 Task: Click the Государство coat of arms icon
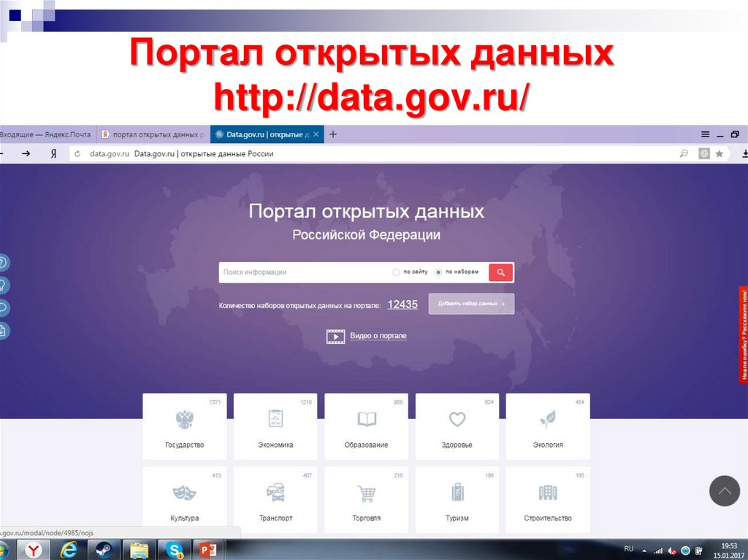[185, 420]
